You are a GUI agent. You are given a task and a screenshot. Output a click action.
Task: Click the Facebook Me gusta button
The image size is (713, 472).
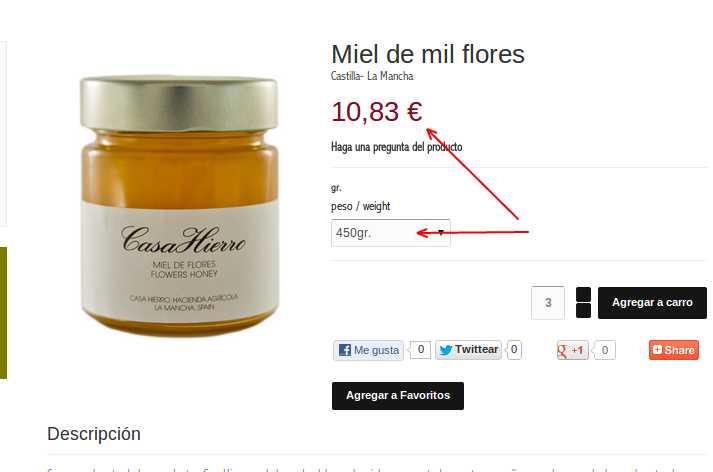368,350
